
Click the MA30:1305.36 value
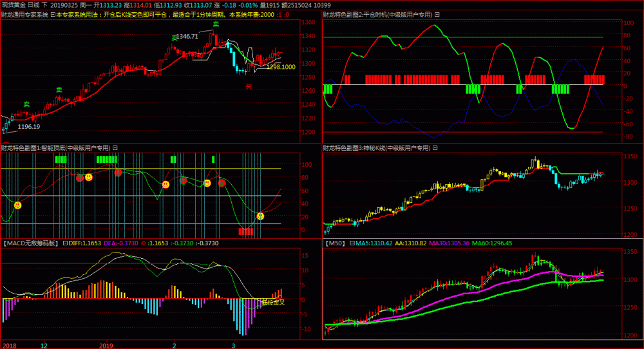(x=450, y=243)
